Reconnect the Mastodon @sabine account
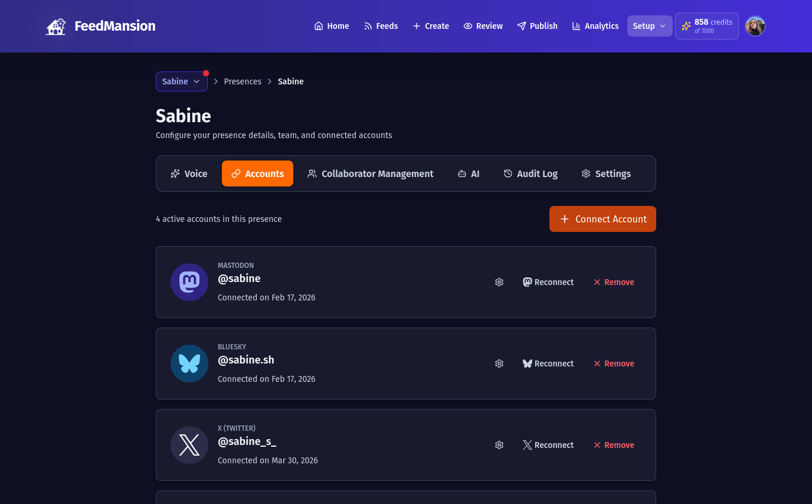 (548, 282)
